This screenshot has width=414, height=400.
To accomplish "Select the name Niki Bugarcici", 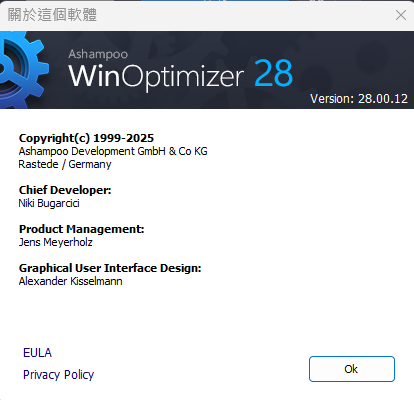I will coord(49,203).
